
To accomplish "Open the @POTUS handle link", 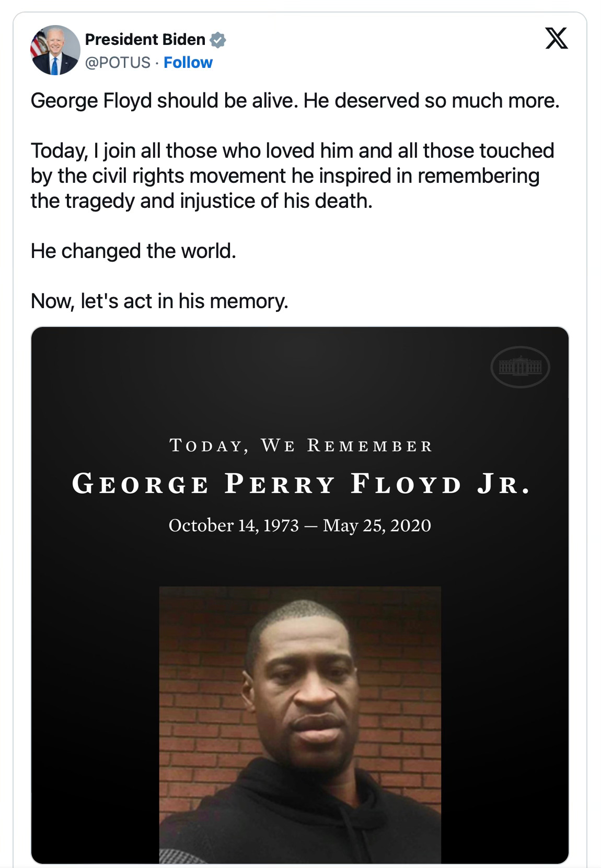I will point(118,63).
